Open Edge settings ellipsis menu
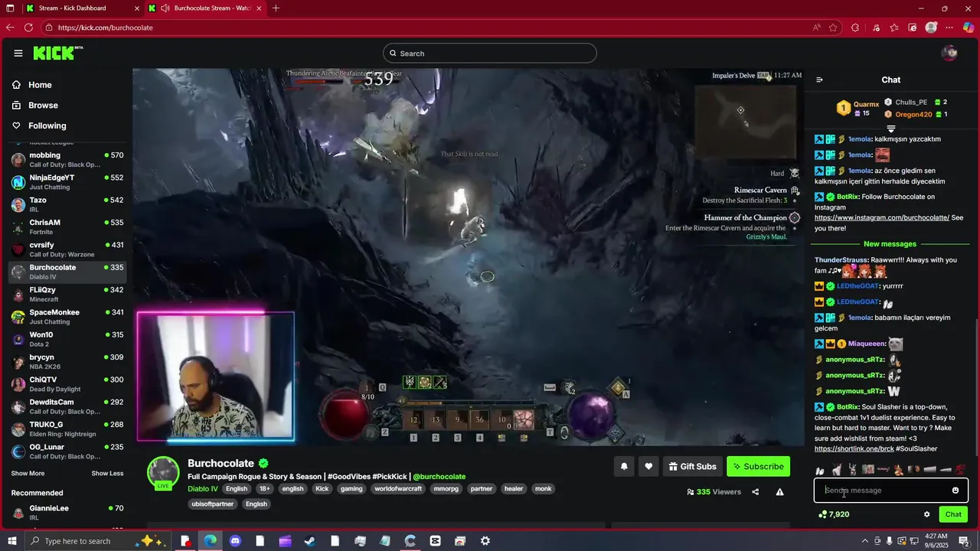Viewport: 980px width, 551px height. coord(950,28)
